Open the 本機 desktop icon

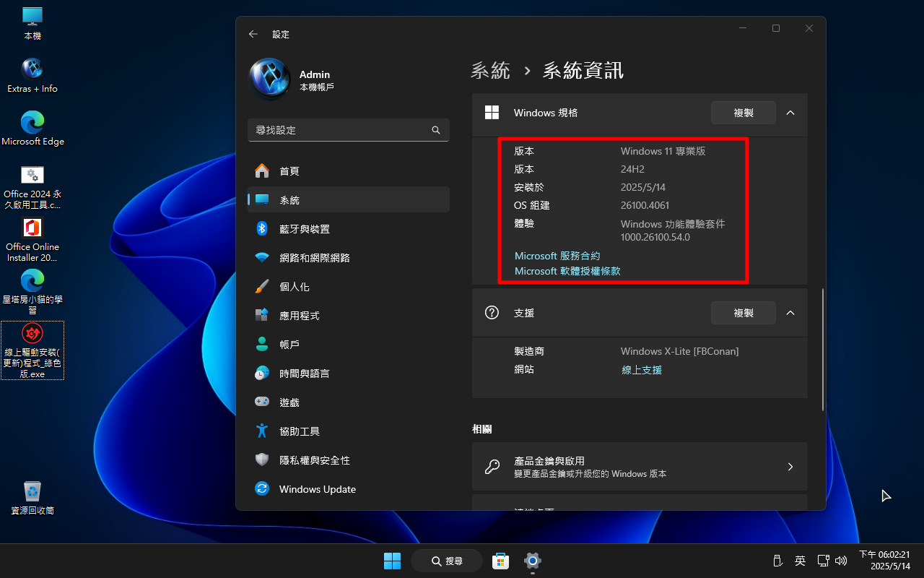tap(32, 23)
